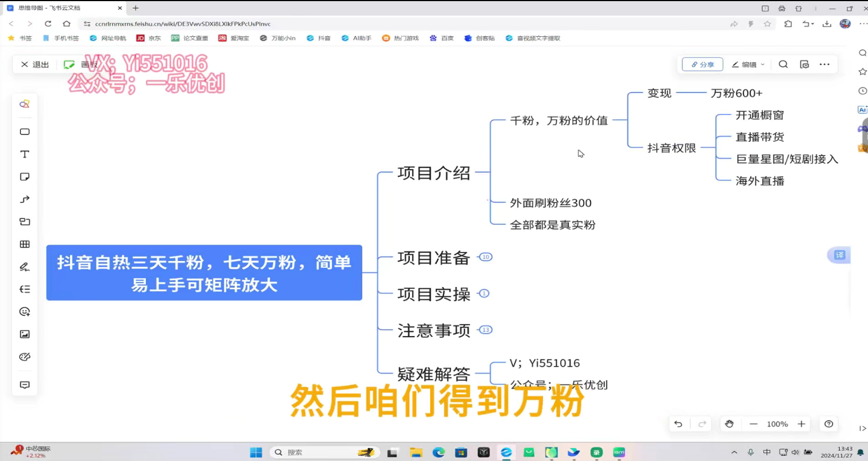Image resolution: width=868 pixels, height=461 pixels.
Task: Select the frame/section tool
Action: click(x=24, y=221)
